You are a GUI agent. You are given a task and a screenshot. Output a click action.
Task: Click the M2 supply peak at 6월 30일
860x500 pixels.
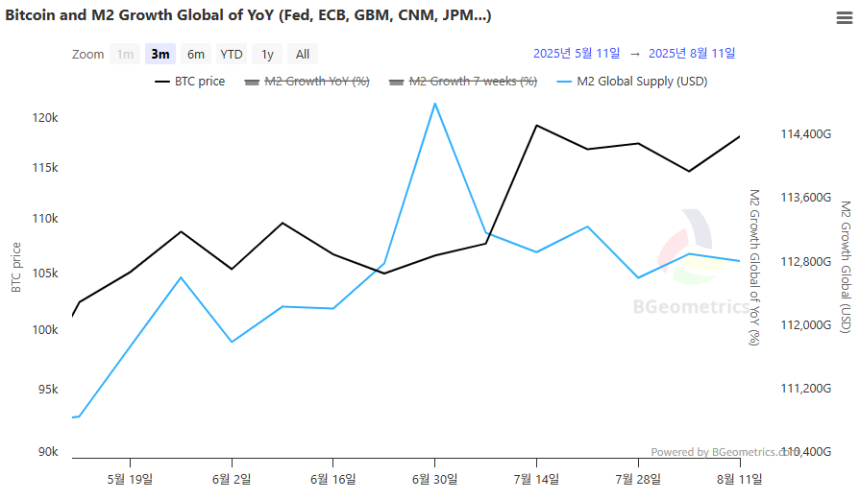(435, 104)
